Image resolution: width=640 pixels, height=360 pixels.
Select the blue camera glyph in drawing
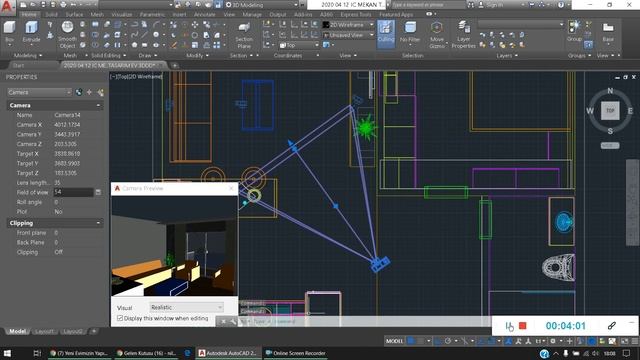click(380, 264)
